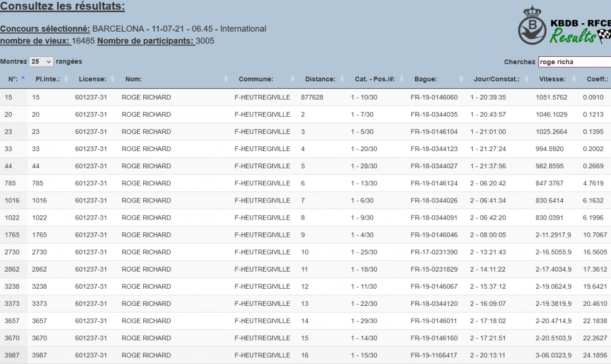
Task: Sort table by Jour/Constat. column
Action: [x=495, y=79]
